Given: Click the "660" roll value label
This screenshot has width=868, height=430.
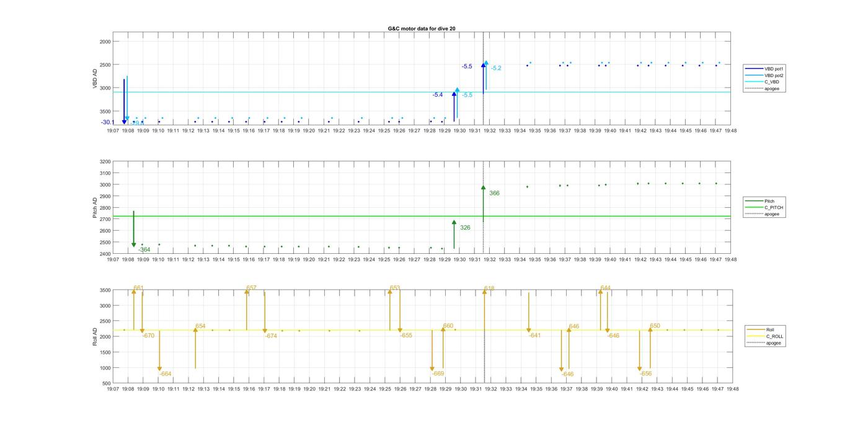Looking at the screenshot, I should 448,326.
